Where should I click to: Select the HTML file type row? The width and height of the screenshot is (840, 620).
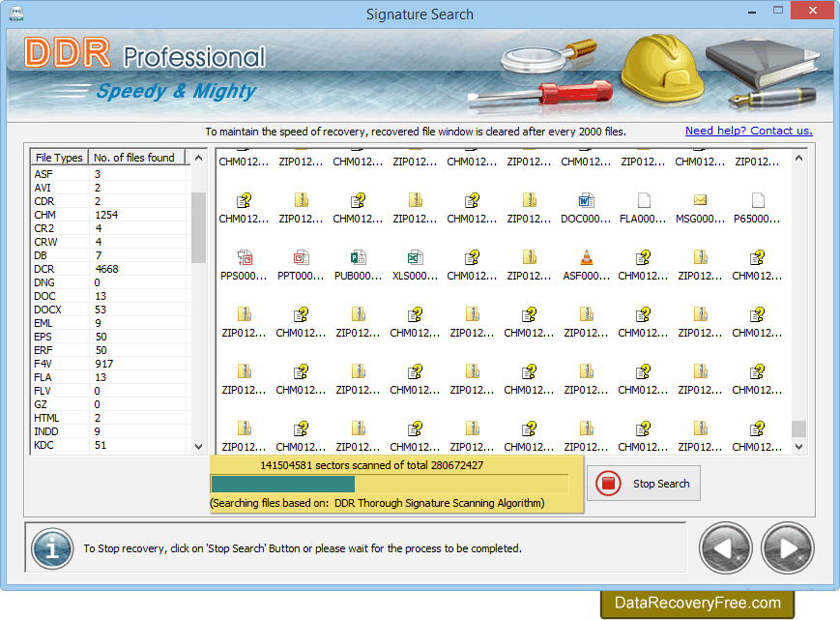click(x=110, y=418)
